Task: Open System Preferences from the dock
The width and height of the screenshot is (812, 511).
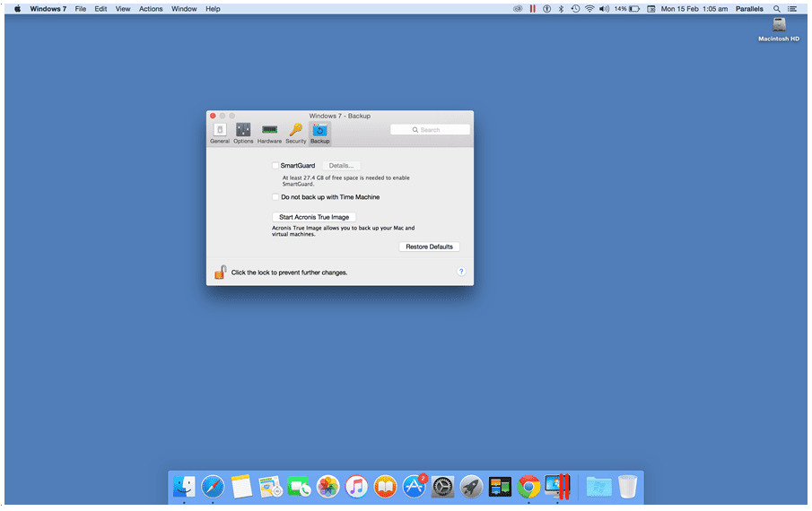Action: [442, 486]
